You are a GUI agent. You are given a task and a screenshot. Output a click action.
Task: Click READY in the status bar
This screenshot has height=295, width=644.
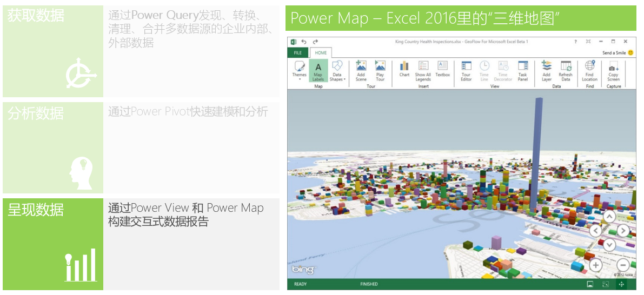[x=301, y=284]
